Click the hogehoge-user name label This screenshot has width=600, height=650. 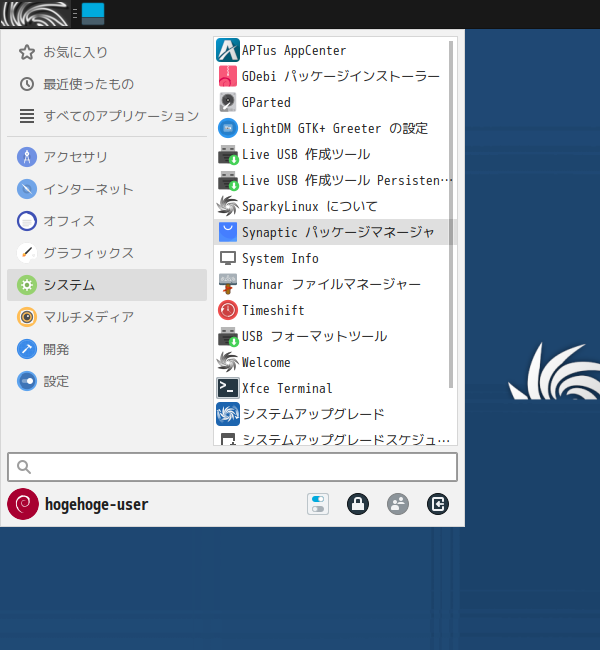pyautogui.click(x=96, y=504)
